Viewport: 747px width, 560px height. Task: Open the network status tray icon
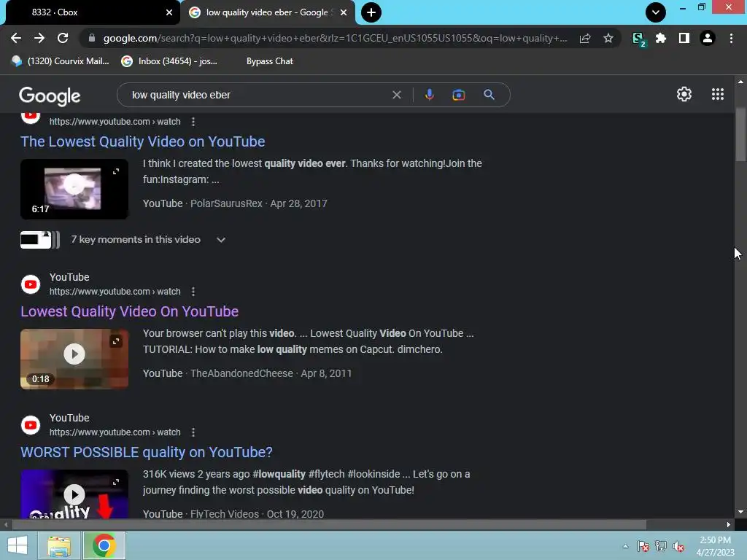click(661, 546)
